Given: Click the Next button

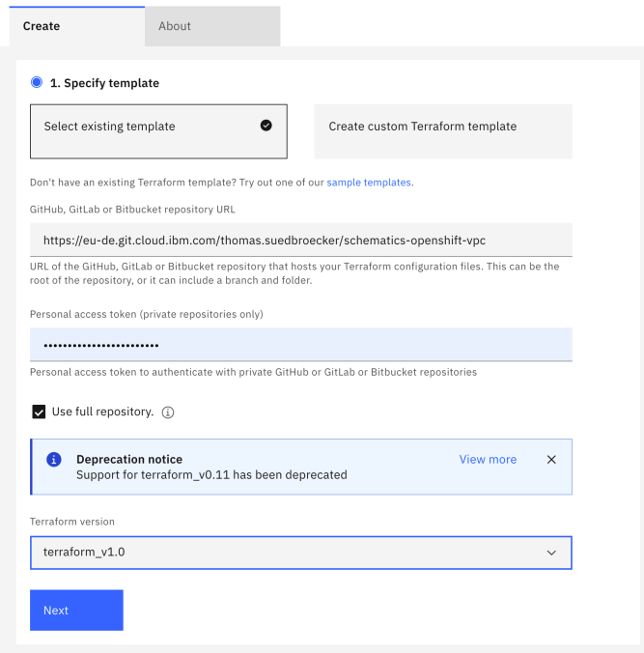Looking at the screenshot, I should (x=76, y=610).
